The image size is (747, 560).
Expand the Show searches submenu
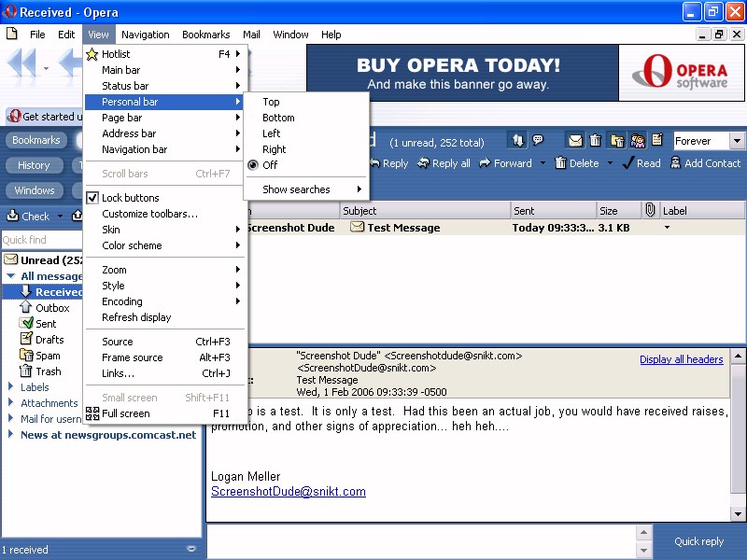point(306,189)
